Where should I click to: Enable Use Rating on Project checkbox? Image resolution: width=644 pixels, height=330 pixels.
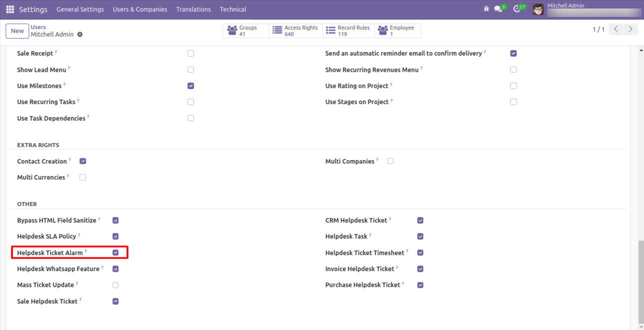point(514,86)
